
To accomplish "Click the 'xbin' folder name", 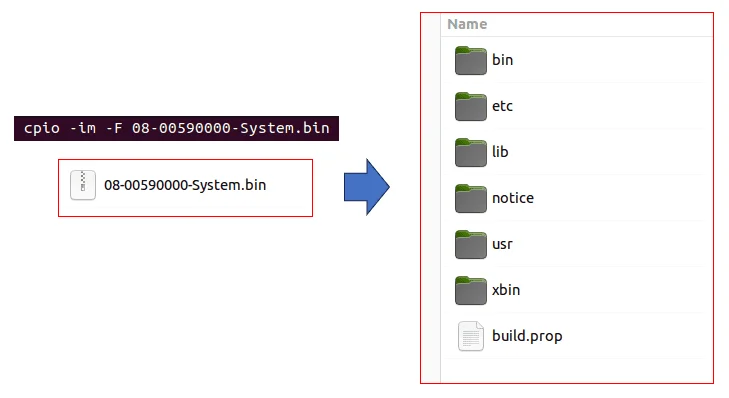I will [x=506, y=290].
